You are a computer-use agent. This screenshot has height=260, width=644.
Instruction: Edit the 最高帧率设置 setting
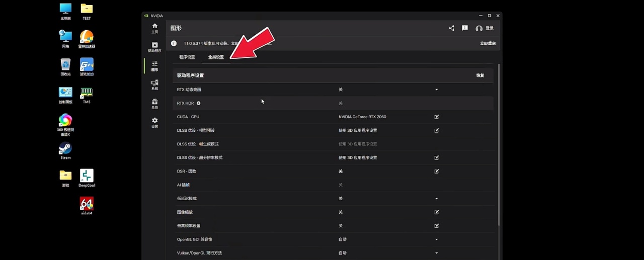click(436, 225)
